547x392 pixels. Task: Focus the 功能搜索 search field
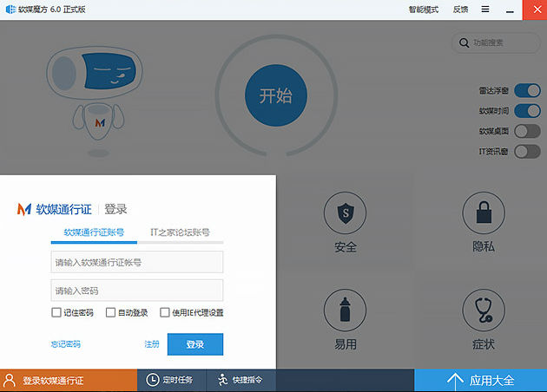[496, 42]
